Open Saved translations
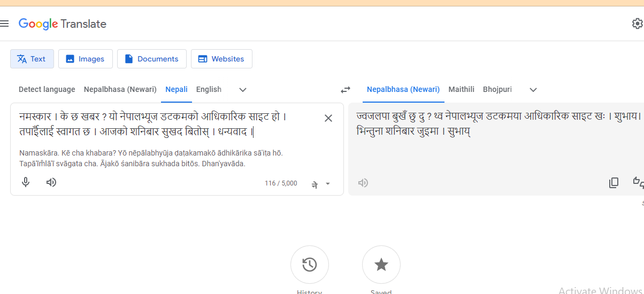This screenshot has height=294, width=644. [x=381, y=265]
